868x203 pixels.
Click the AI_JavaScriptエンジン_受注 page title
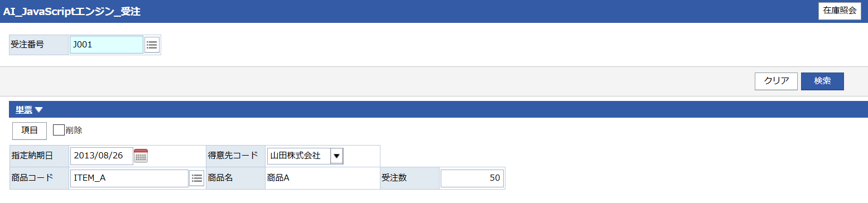coord(71,12)
